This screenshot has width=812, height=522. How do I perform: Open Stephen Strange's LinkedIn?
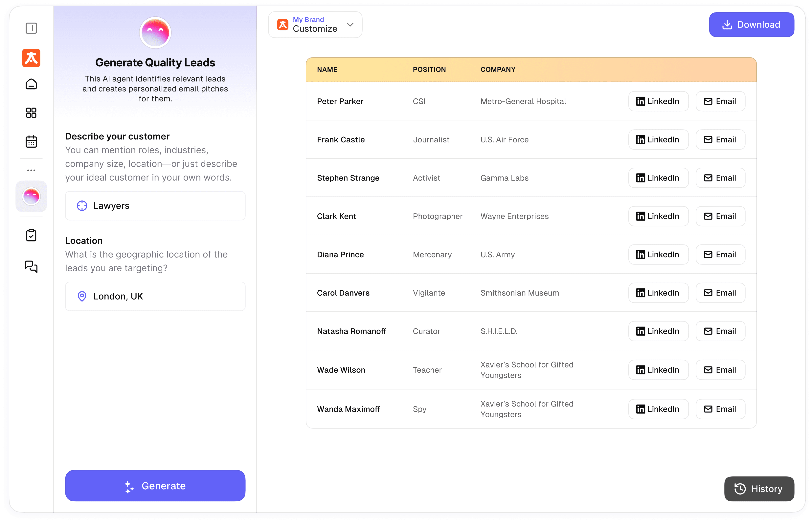point(658,178)
